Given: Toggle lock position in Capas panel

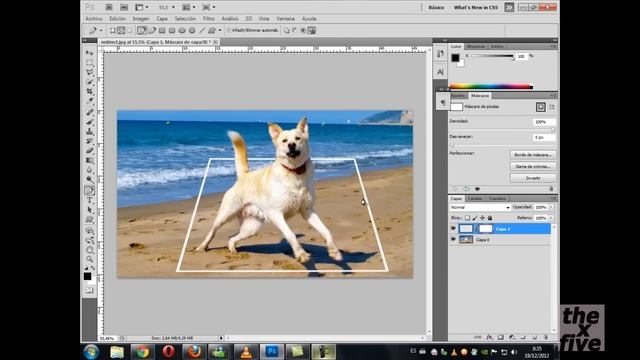Looking at the screenshot, I should coord(482,218).
